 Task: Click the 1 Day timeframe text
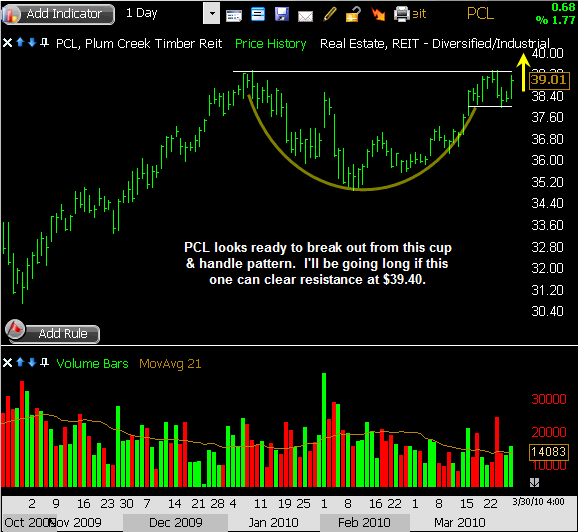point(142,14)
